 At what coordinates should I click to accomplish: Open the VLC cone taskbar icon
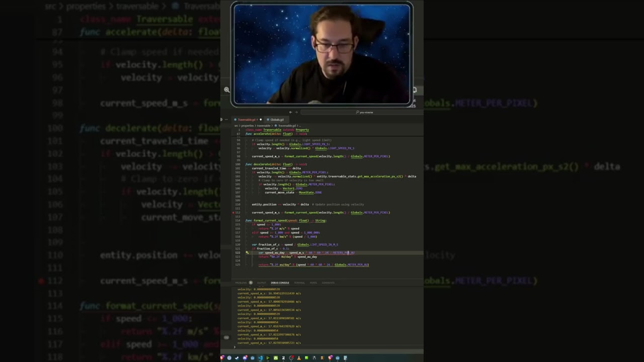point(299,358)
